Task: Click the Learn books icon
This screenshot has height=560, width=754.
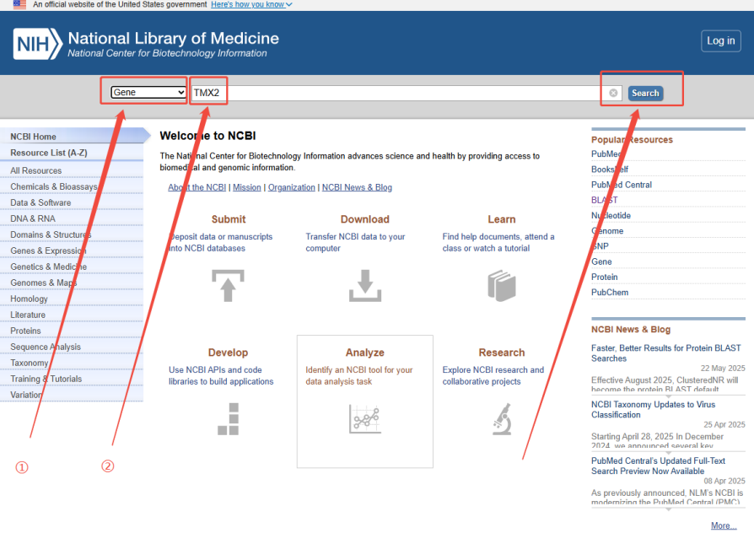Action: click(x=502, y=286)
